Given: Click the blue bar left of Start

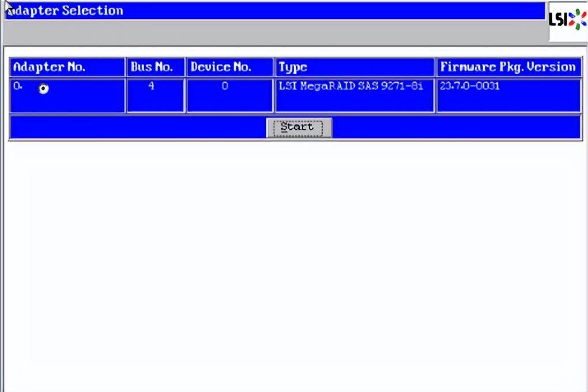Looking at the screenshot, I should click(x=137, y=127).
